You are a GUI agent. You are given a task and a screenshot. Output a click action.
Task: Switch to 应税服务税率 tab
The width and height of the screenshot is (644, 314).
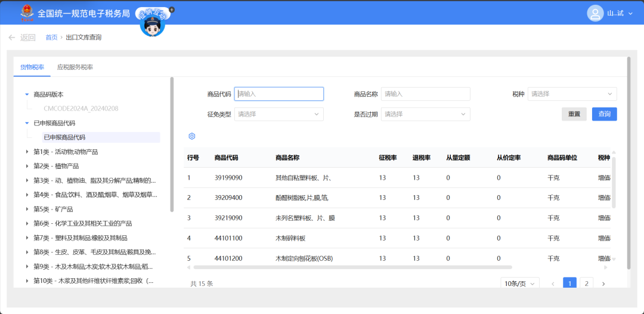75,67
